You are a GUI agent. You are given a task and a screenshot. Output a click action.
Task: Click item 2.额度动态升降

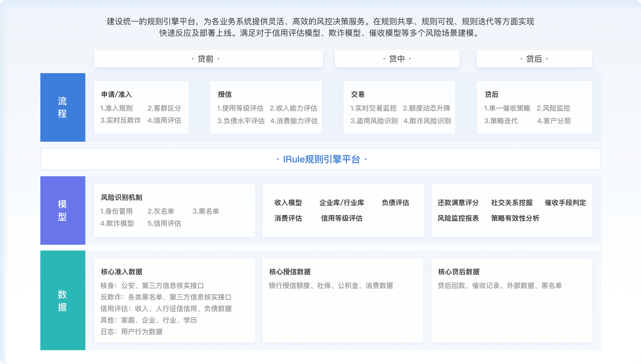point(427,108)
